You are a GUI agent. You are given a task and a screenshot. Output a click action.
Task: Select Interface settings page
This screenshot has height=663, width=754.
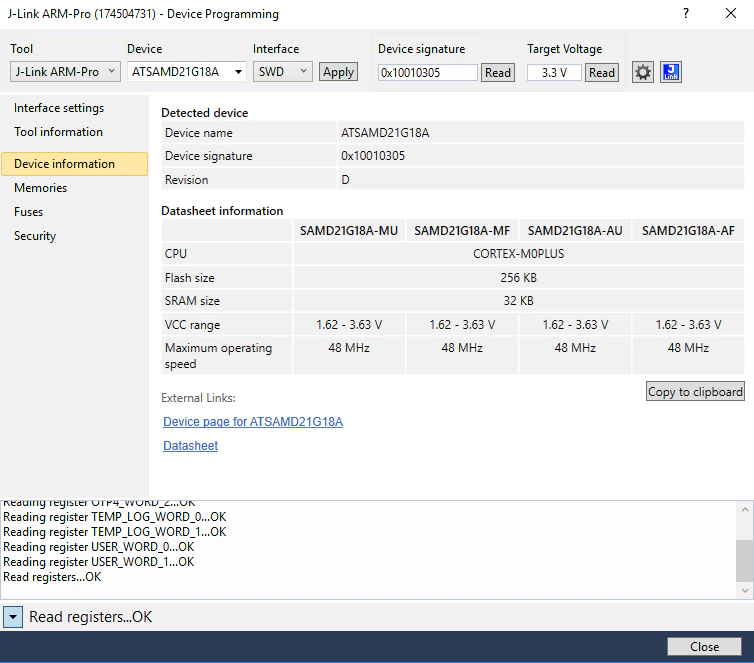(59, 108)
